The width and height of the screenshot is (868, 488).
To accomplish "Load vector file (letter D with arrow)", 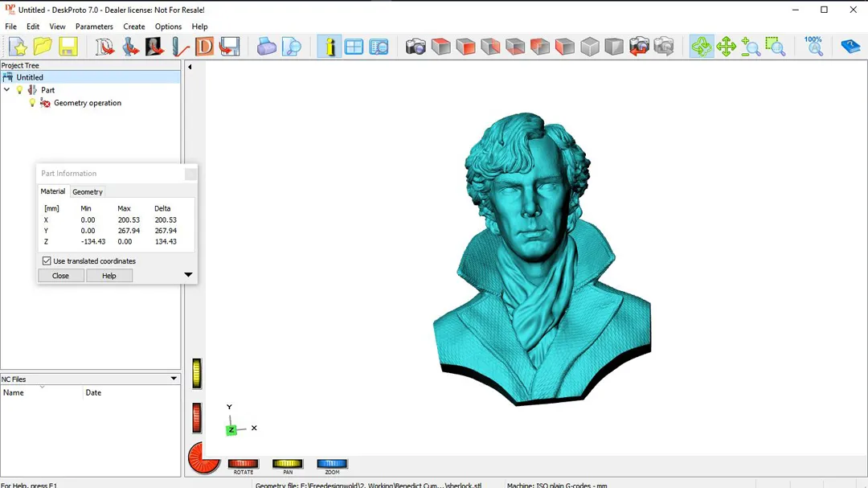I will pyautogui.click(x=104, y=47).
